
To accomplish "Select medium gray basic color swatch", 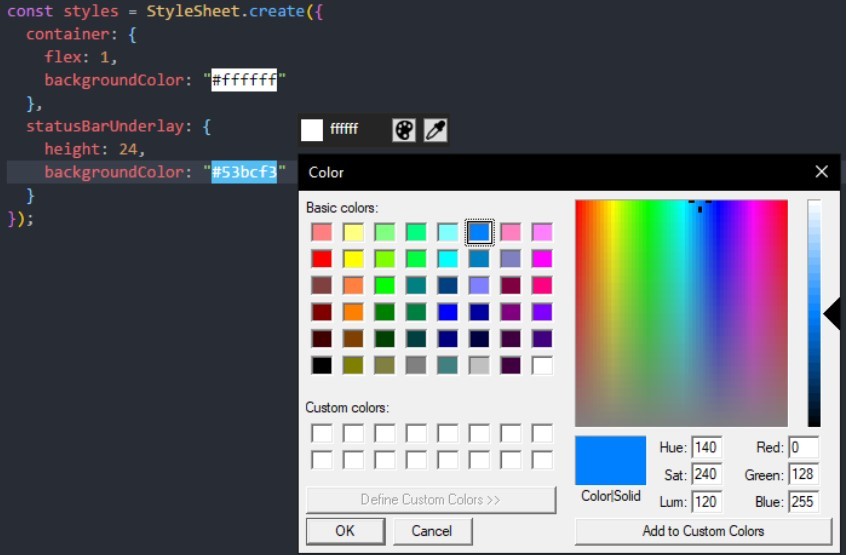I will (416, 365).
